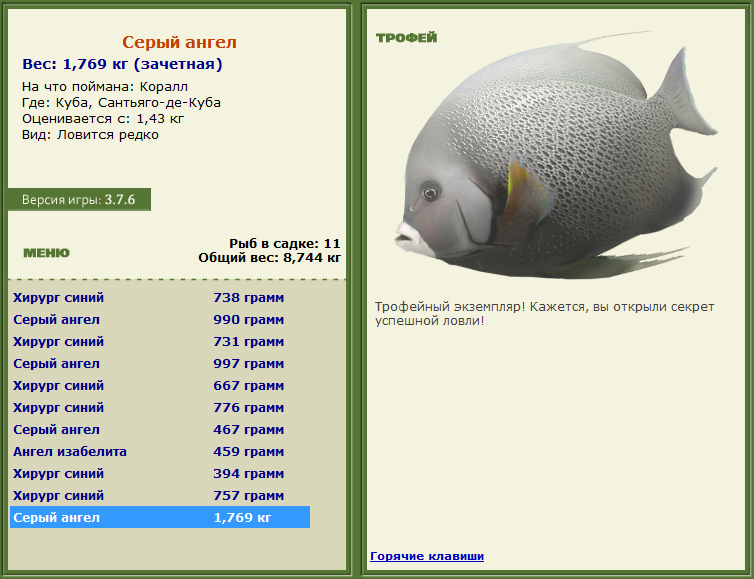
Task: Select Серый ангел 997 грамм row
Action: pos(160,364)
